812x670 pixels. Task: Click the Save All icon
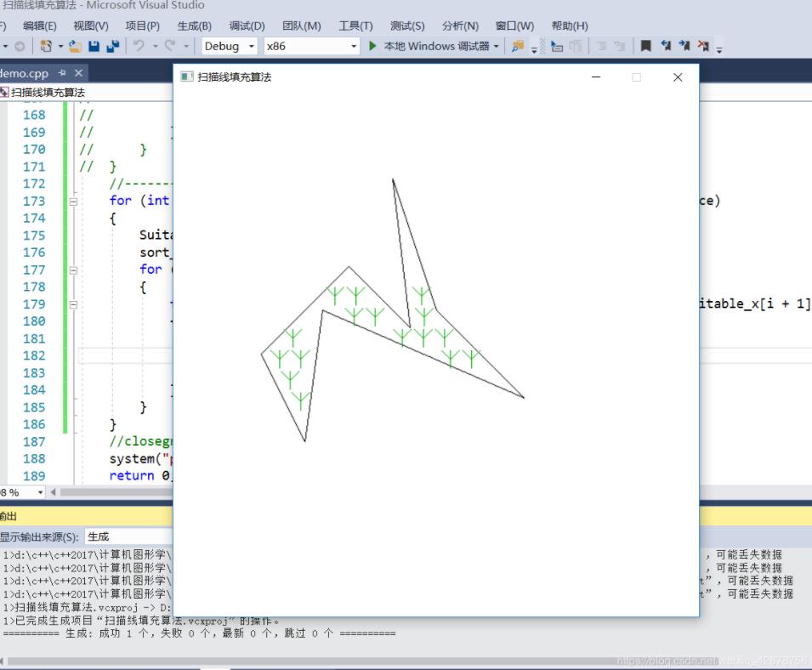[x=113, y=46]
